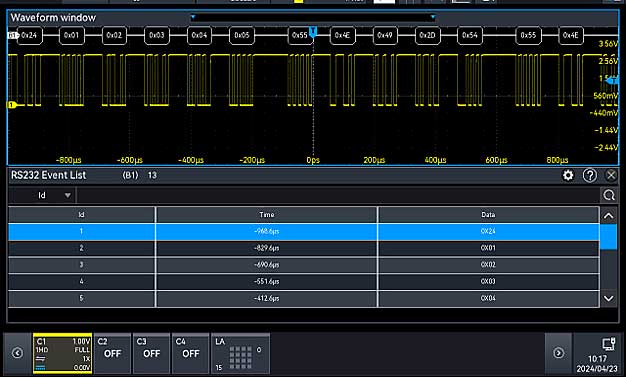The image size is (626, 377).
Task: Select time cell -829.6µs
Action: click(x=267, y=248)
